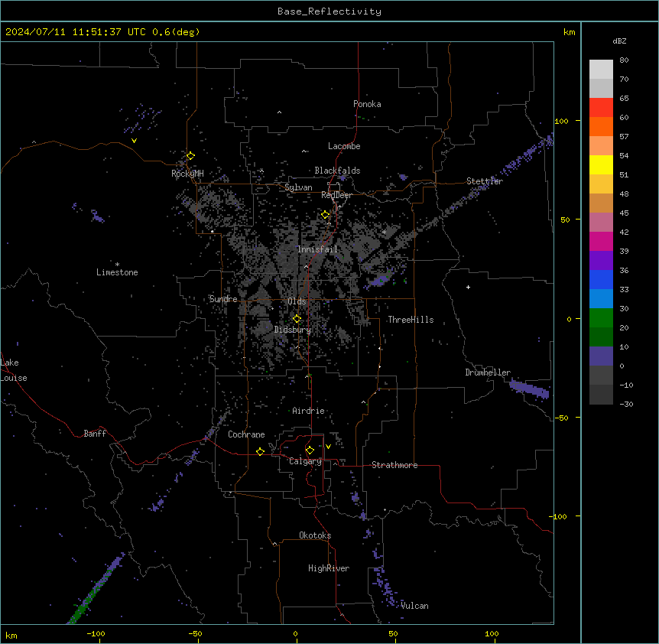Click the yellow marker south of Cochrane
The image size is (659, 644).
tap(260, 451)
